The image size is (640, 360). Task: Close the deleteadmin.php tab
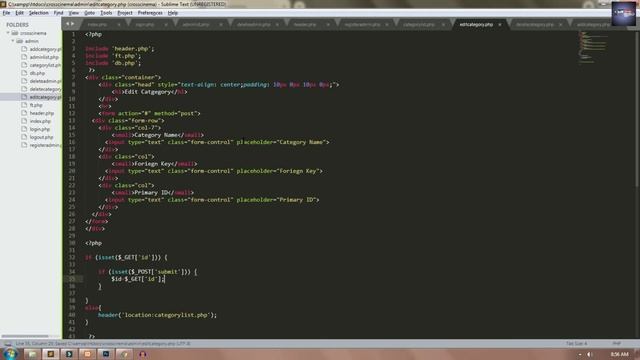[x=277, y=24]
